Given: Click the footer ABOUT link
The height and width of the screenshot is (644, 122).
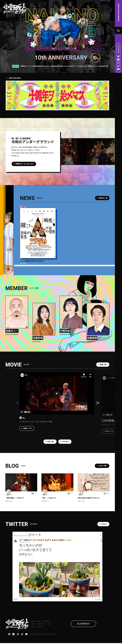Looking at the screenshot, I should pyautogui.click(x=39, y=621).
